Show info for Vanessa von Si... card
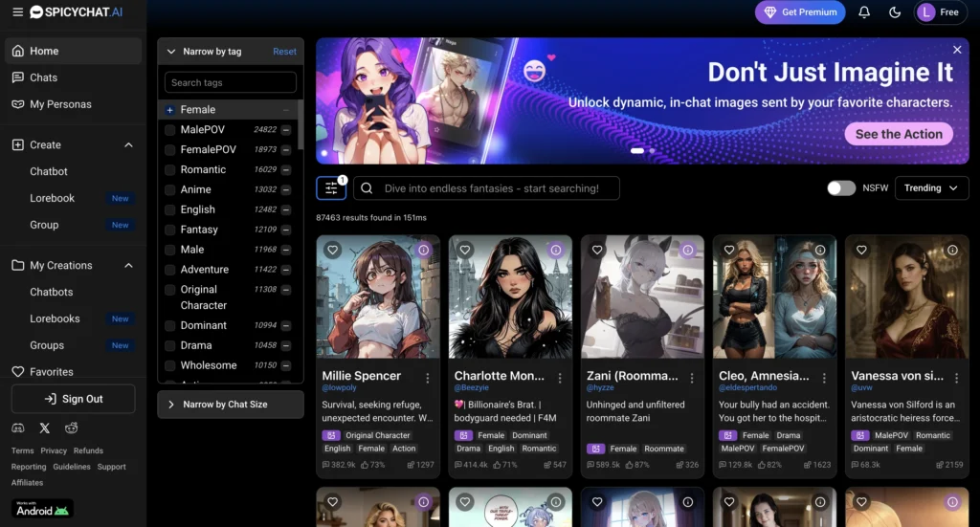This screenshot has width=980, height=527. pyautogui.click(x=952, y=250)
